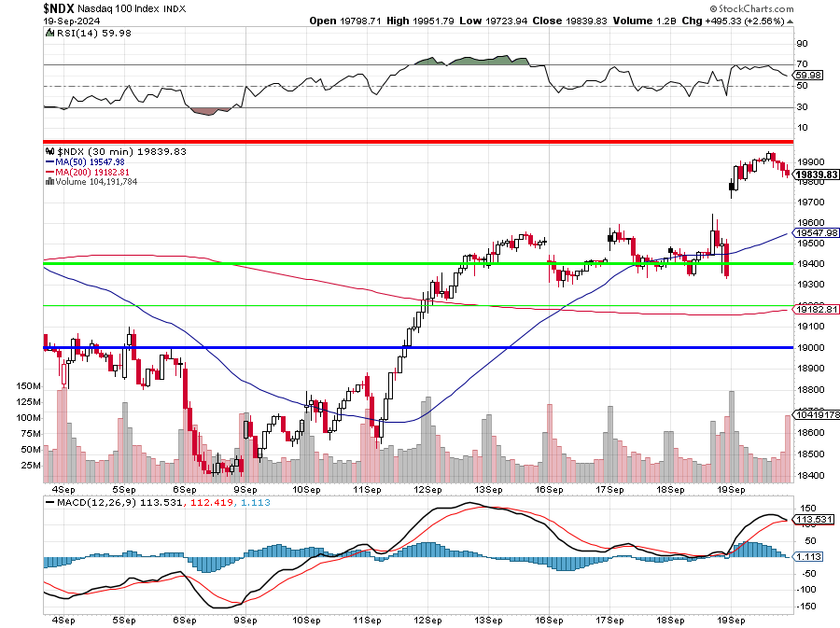Click the $NDX candlestick legend icon
This screenshot has width=840, height=628.
pos(50,151)
